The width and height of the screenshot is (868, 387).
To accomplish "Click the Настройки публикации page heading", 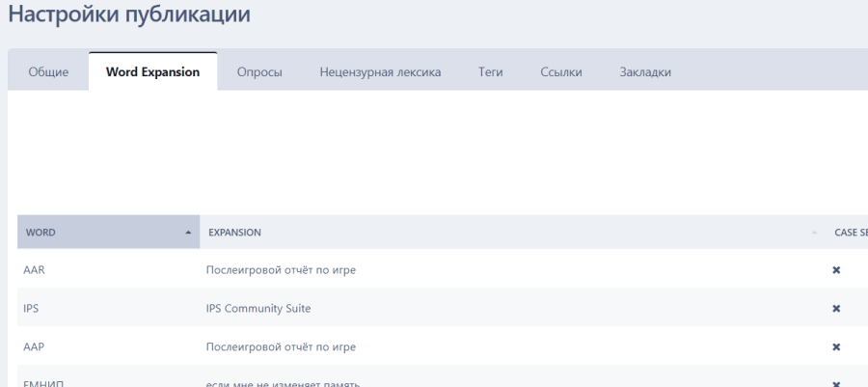I will coord(129,14).
